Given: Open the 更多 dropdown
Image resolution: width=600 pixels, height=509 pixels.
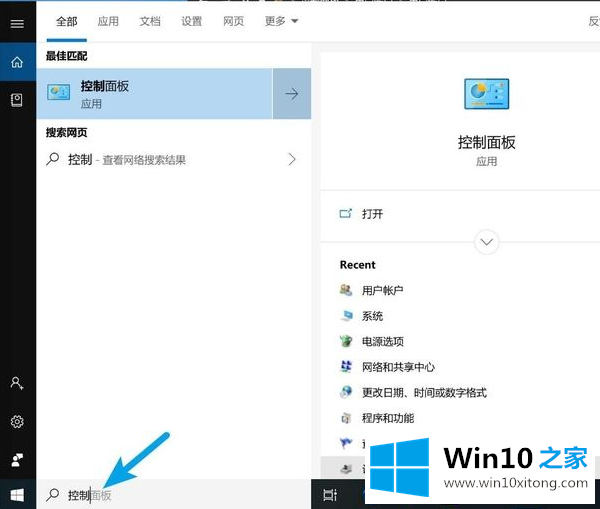Looking at the screenshot, I should coord(281,21).
